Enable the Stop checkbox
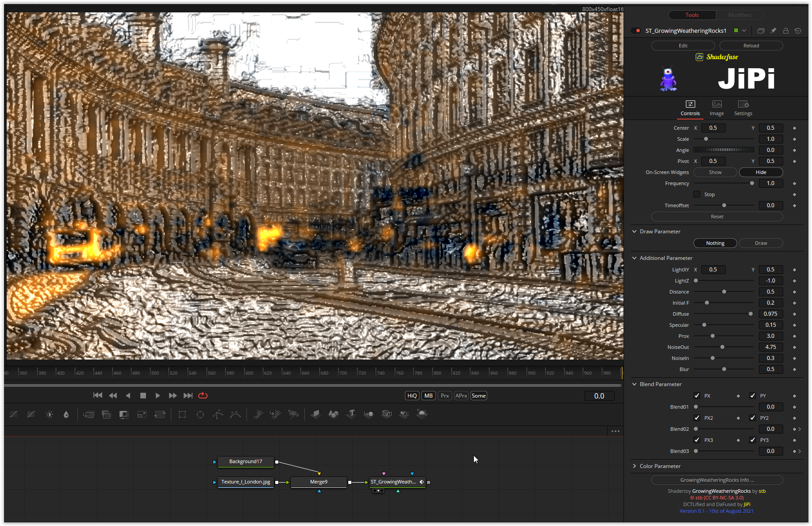This screenshot has height=526, width=812. 697,194
